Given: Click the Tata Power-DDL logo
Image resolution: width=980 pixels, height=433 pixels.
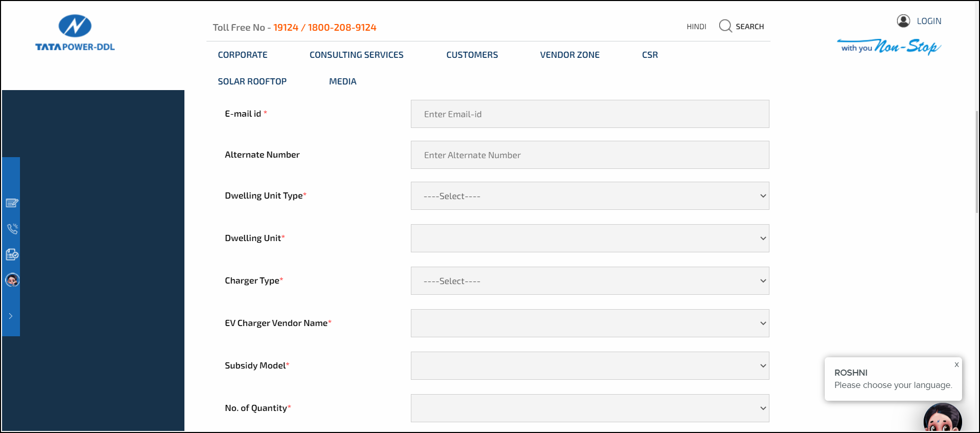Looking at the screenshot, I should click(75, 33).
